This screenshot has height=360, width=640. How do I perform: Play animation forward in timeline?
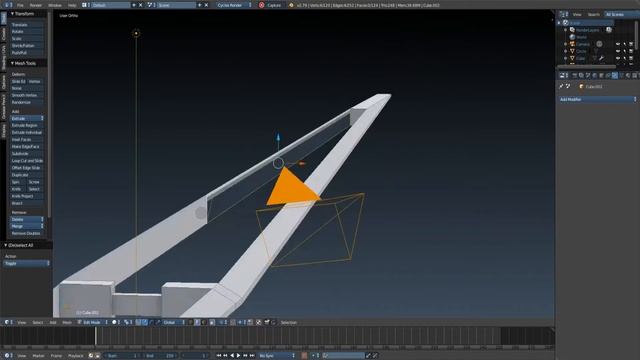point(238,356)
